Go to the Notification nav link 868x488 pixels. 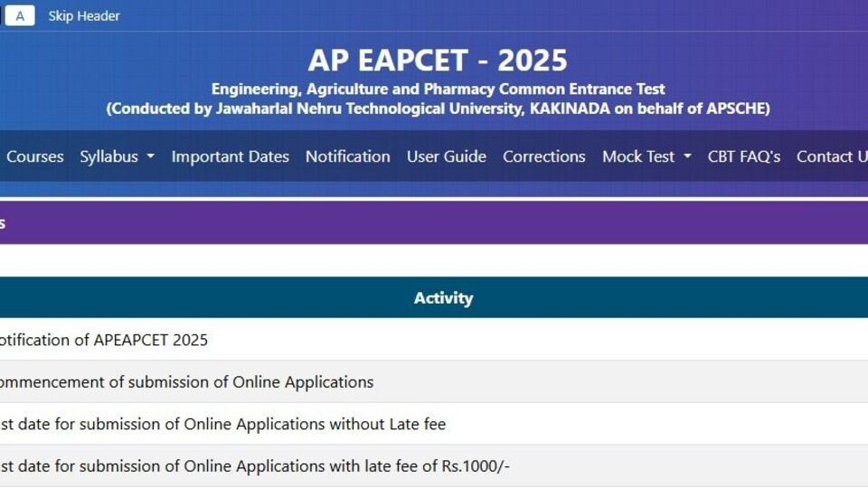click(347, 156)
